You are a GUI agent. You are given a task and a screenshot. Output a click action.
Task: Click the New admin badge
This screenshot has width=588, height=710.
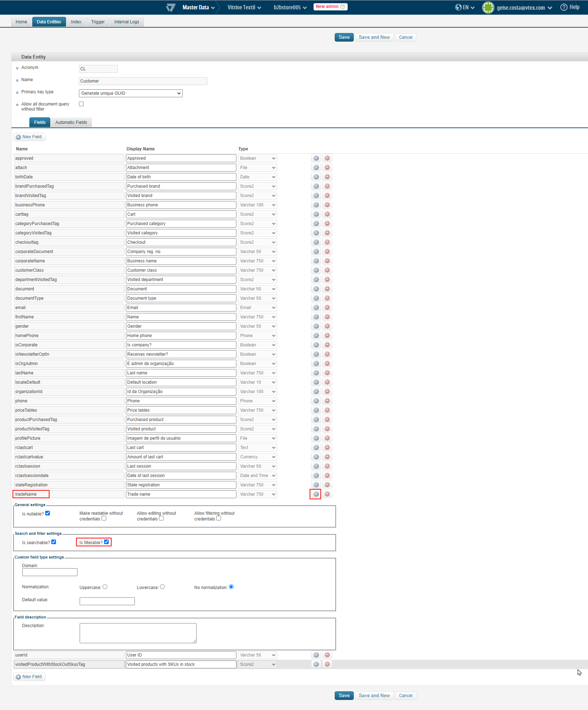point(330,7)
